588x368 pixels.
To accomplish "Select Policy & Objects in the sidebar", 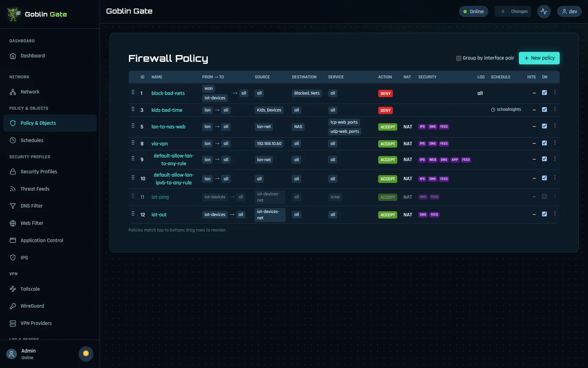I will 50,123.
